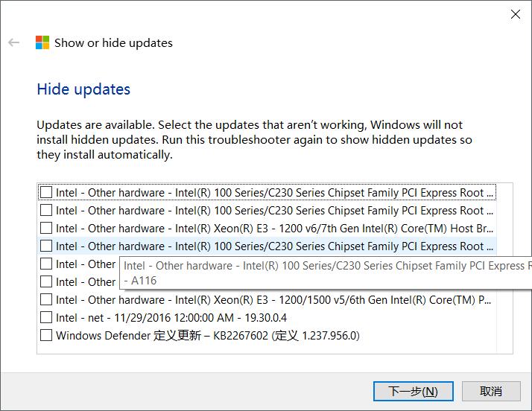
Task: Tick checkbox for Xeon E3 1200/1500 v5/6th Gen
Action: point(46,300)
